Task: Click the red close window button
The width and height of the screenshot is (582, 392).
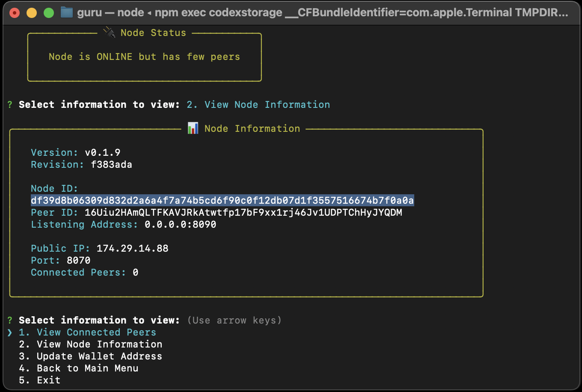Action: coord(15,13)
